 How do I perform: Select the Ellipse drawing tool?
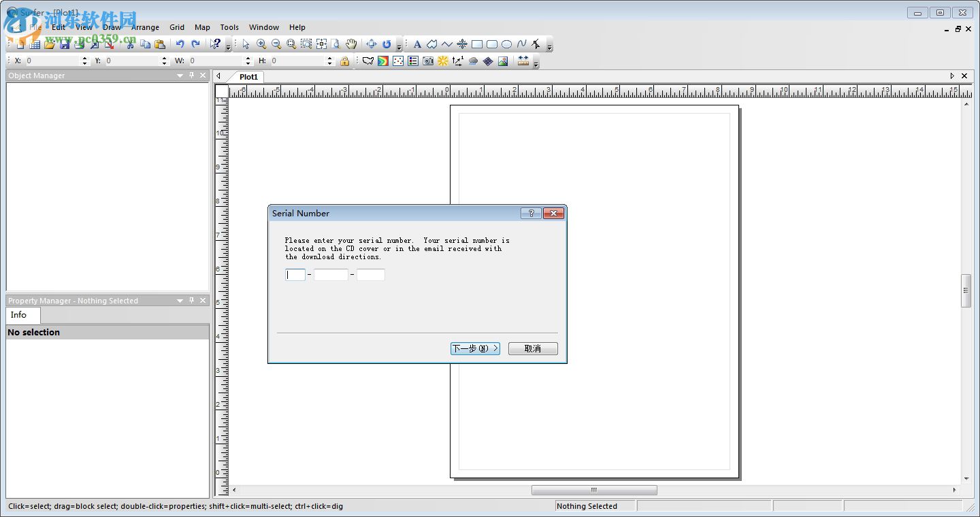click(x=507, y=44)
